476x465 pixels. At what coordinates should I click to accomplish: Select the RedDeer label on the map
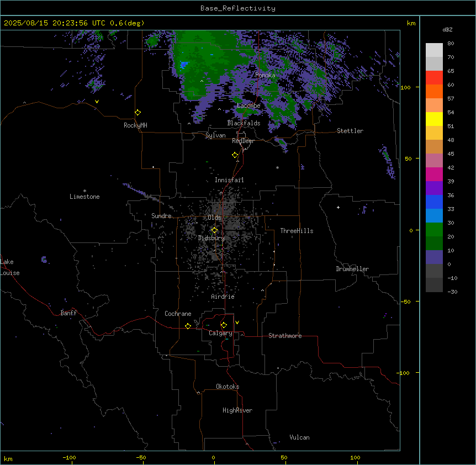pyautogui.click(x=243, y=141)
